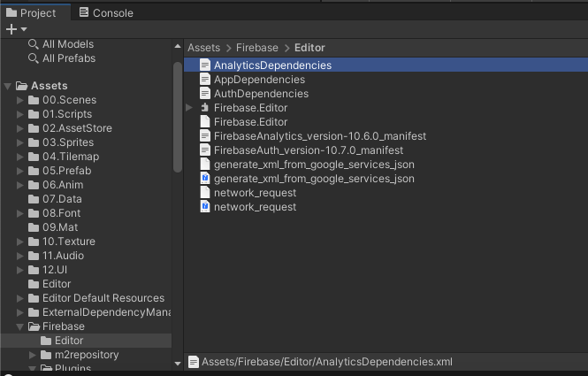588x376 pixels.
Task: Click the FirebaseAuth_version-10.7.0_manifest icon
Action: (205, 150)
